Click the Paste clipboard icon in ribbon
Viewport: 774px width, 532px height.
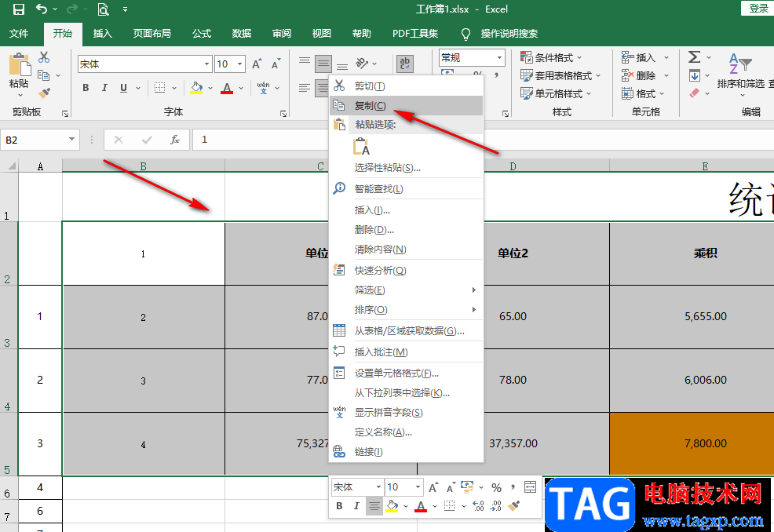coord(20,64)
